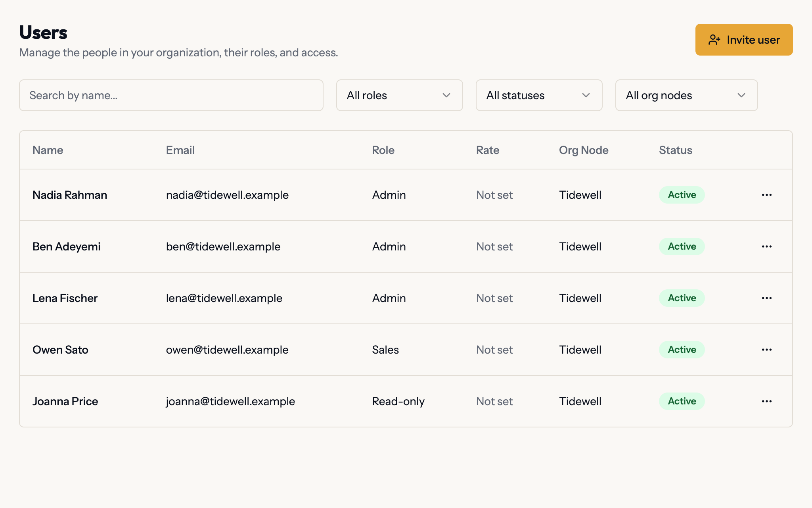Screen dimensions: 812x508
Task: Open actions menu for Nadia Rahman
Action: tap(766, 195)
